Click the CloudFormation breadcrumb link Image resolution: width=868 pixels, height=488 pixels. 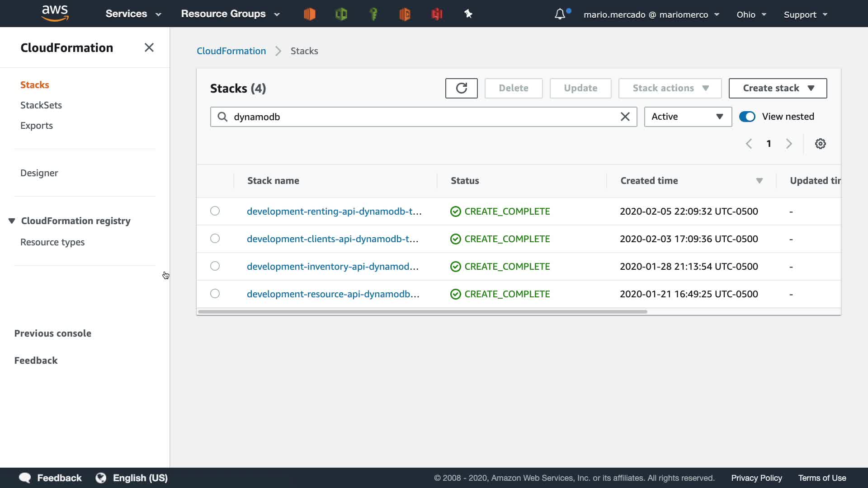tap(231, 51)
